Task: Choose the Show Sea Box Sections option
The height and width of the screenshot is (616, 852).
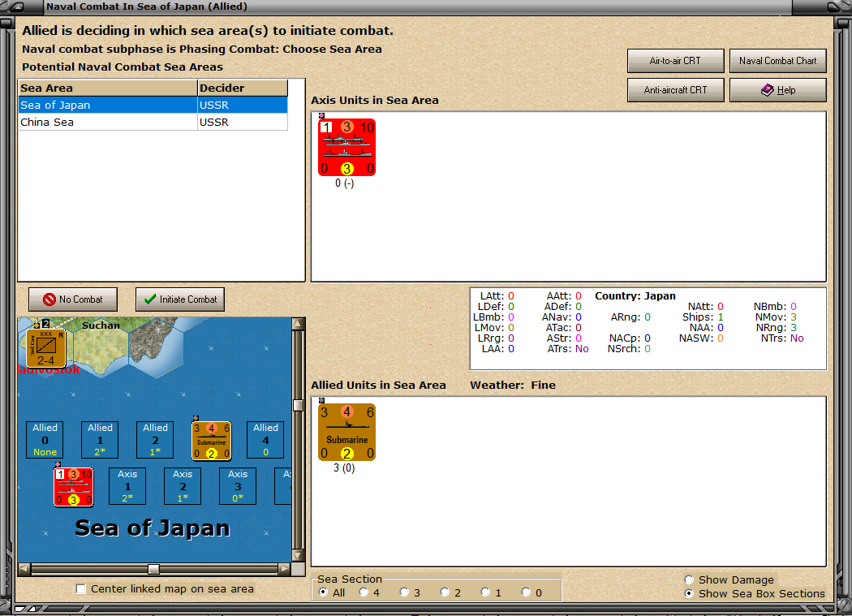Action: tap(689, 594)
